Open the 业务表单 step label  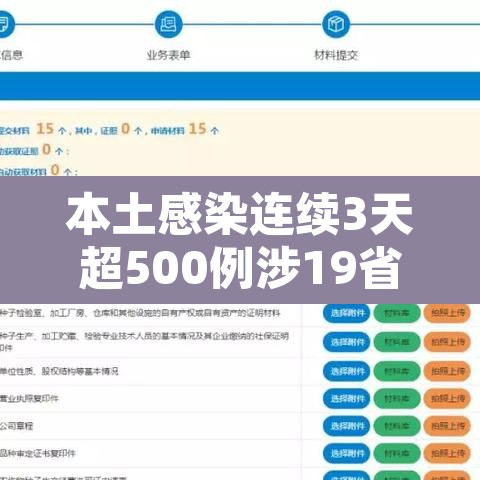[169, 55]
